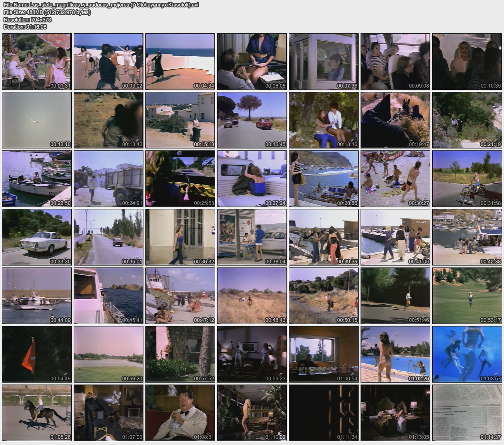The height and width of the screenshot is (445, 504).
Task: Select the lake landscape thumbnail at 00:56:20
Action: [x=109, y=354]
